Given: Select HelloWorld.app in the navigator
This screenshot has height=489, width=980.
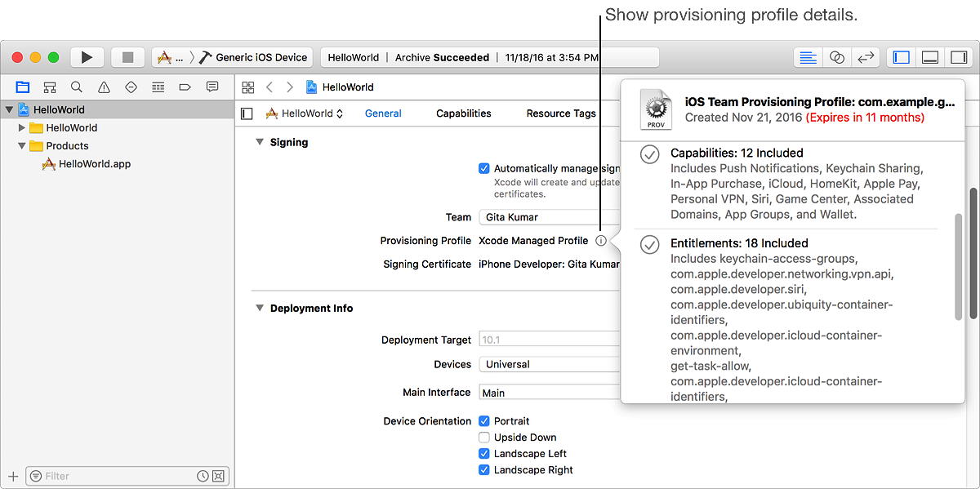Looking at the screenshot, I should tap(94, 163).
